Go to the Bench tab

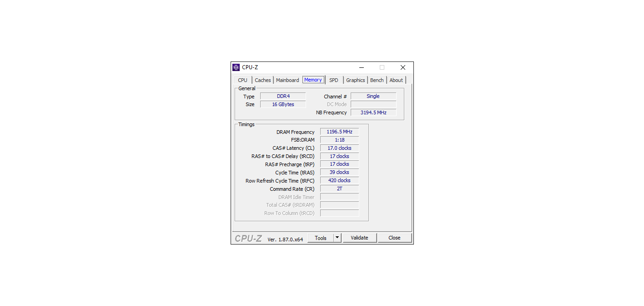pyautogui.click(x=377, y=80)
